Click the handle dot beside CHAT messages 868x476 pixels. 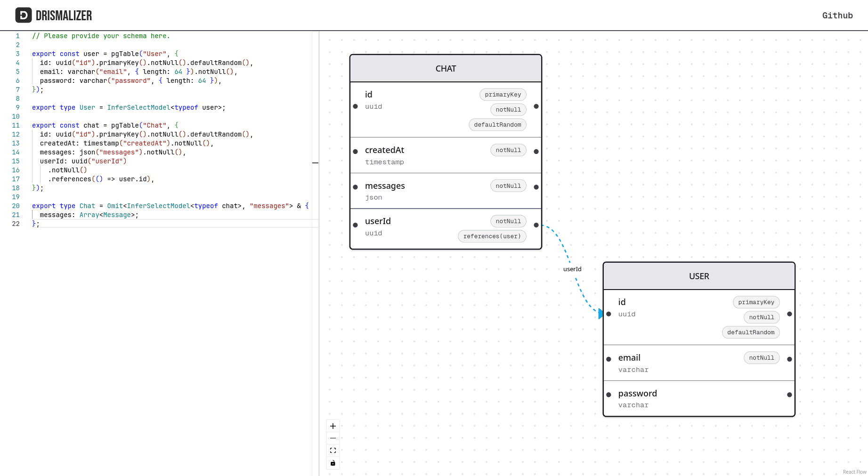coord(536,186)
